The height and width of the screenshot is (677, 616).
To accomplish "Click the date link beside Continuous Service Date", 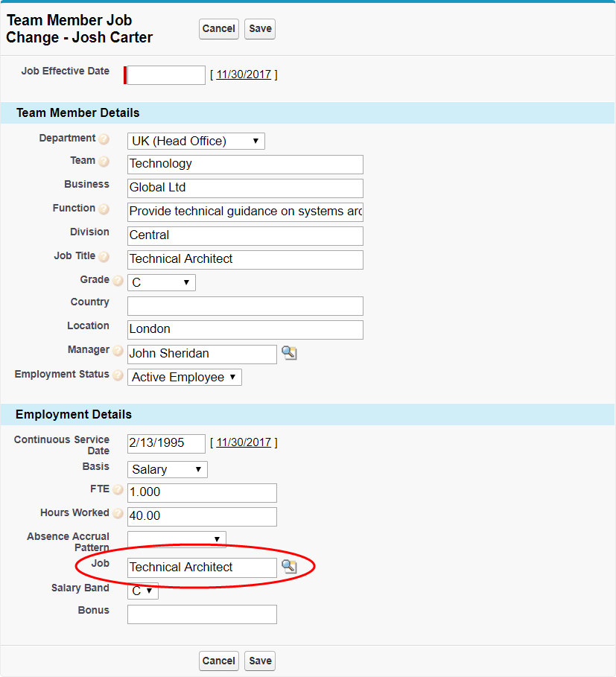I will tap(244, 442).
